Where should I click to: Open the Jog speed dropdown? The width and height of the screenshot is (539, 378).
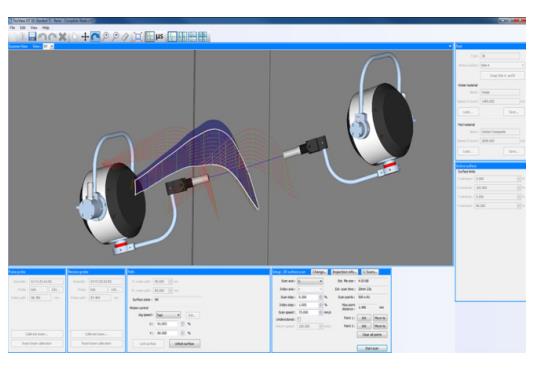(168, 315)
